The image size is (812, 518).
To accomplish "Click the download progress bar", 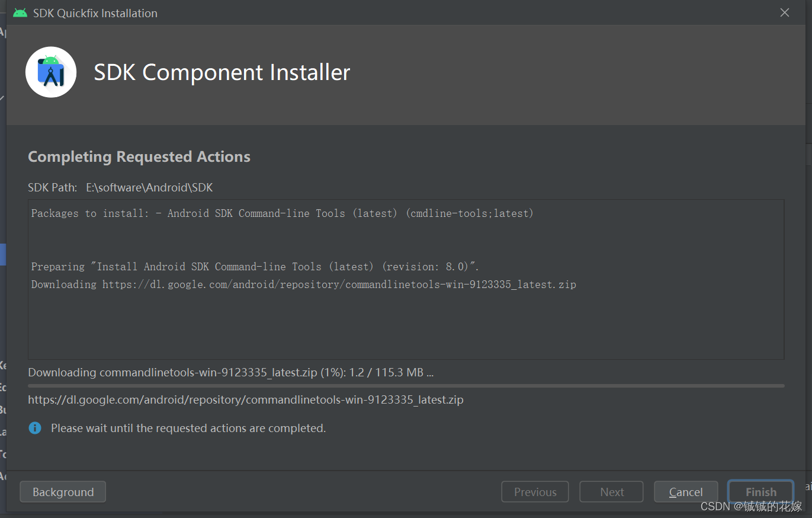I will [406, 386].
